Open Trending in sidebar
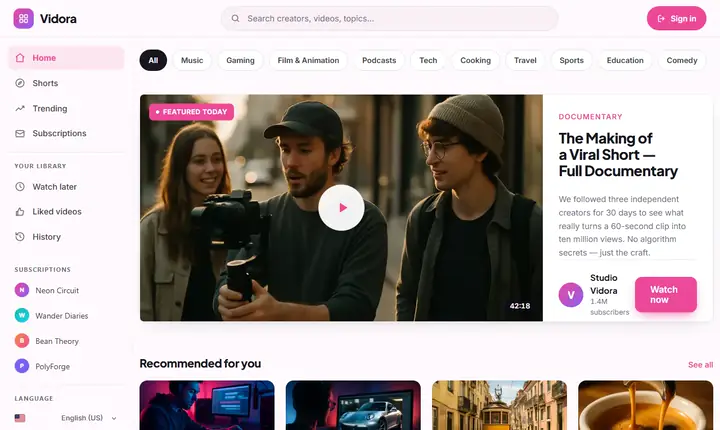Viewport: 720px width, 430px height. pyautogui.click(x=66, y=108)
